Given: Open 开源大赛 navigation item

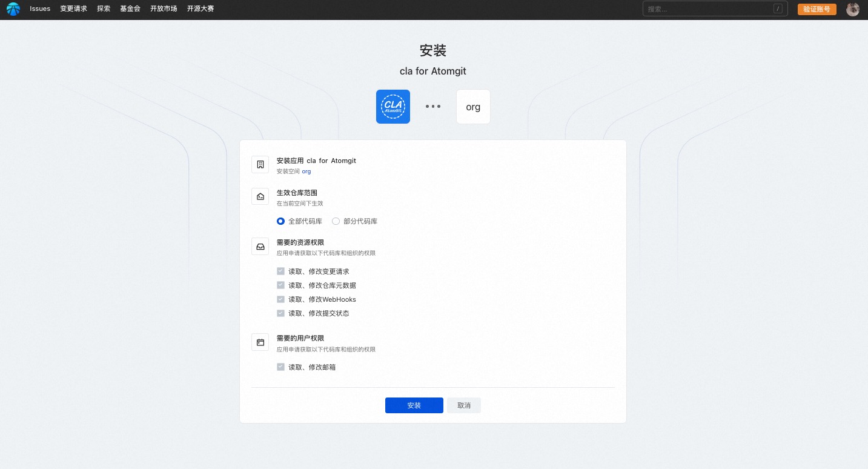Looking at the screenshot, I should 200,9.
